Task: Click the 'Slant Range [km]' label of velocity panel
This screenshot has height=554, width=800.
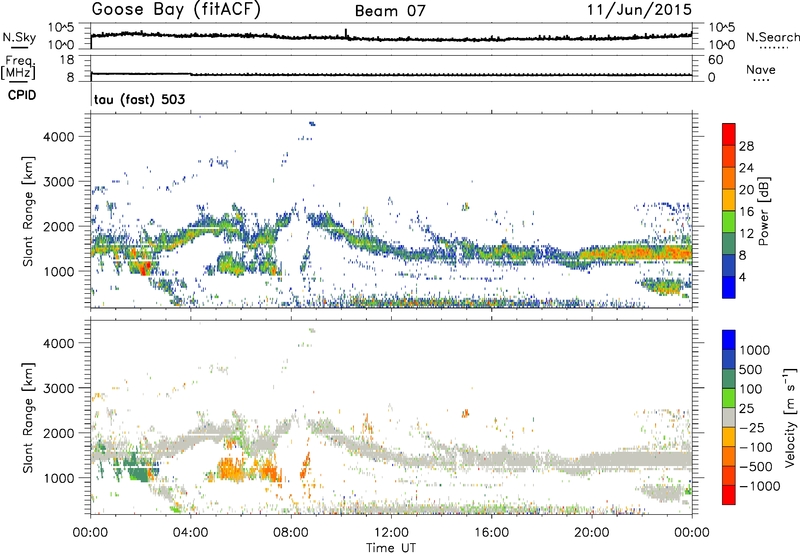Action: (x=28, y=418)
